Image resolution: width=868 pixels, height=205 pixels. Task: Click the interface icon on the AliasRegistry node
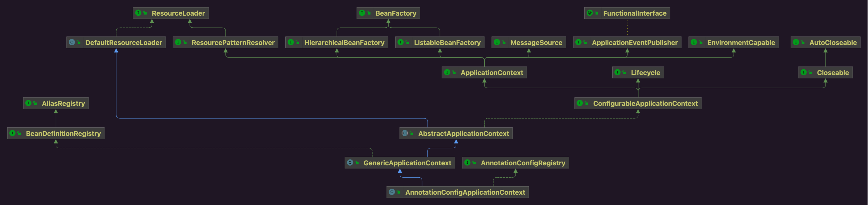(28, 103)
